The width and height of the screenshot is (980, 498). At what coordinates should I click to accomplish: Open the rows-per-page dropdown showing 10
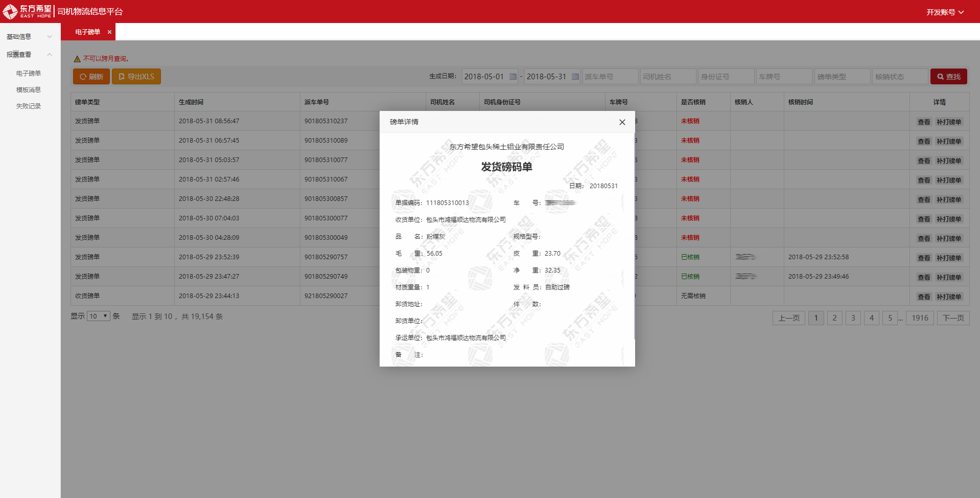(x=98, y=316)
